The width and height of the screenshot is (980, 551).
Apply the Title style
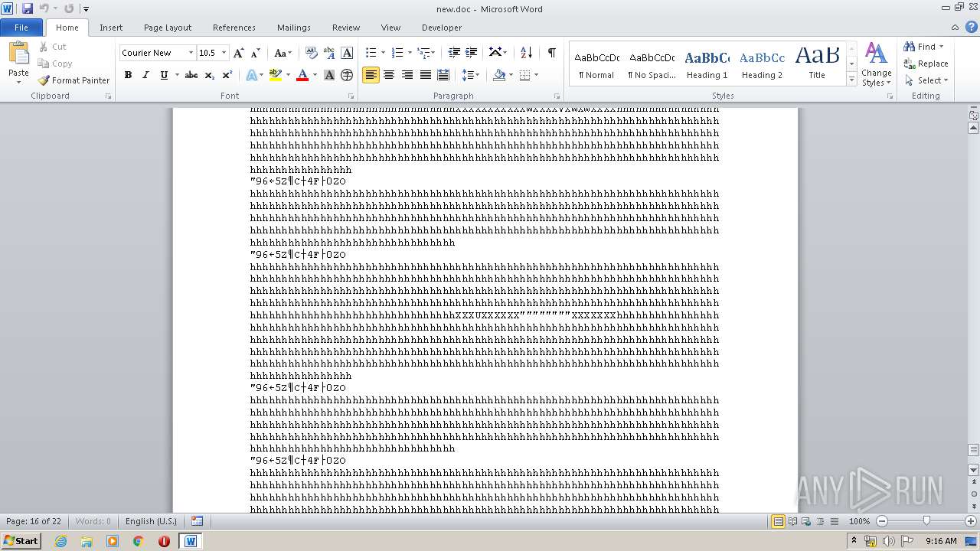pyautogui.click(x=817, y=64)
